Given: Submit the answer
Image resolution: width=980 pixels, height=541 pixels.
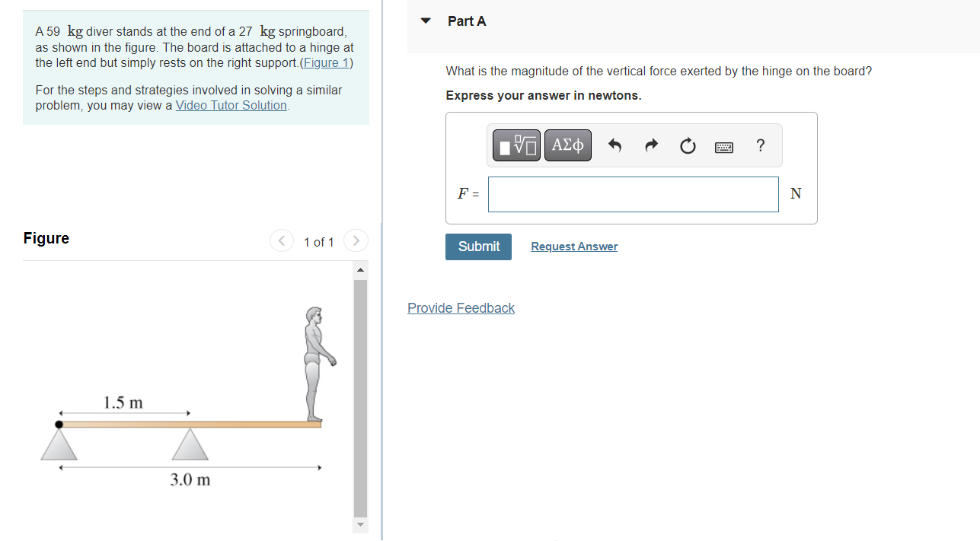Looking at the screenshot, I should [478, 247].
